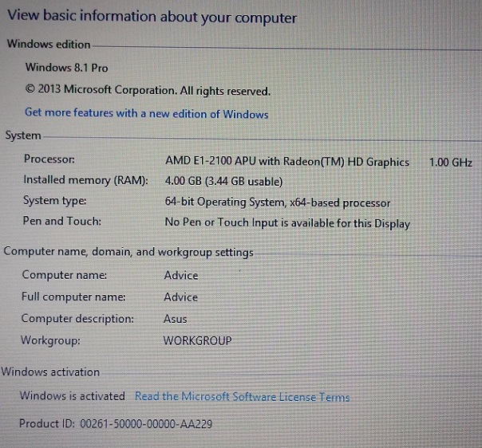Click the 'Installed memory (RAM):' label
Image resolution: width=482 pixels, height=448 pixels.
pos(85,180)
